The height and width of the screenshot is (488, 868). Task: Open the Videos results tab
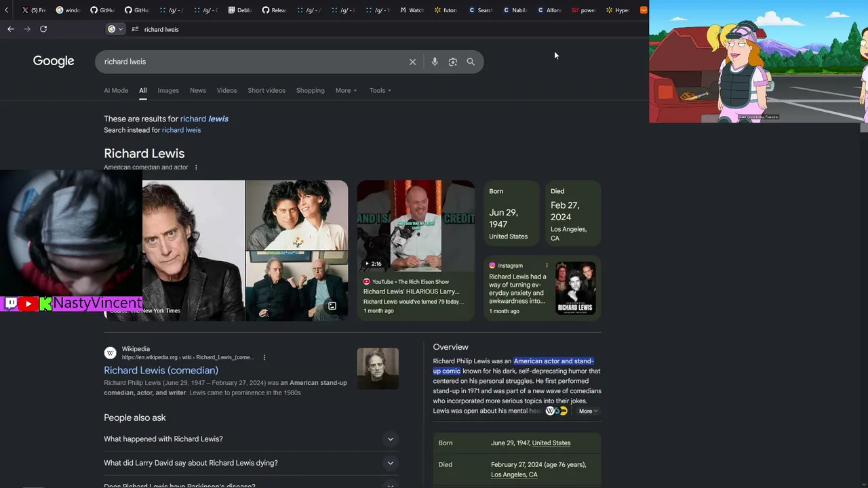(x=227, y=90)
